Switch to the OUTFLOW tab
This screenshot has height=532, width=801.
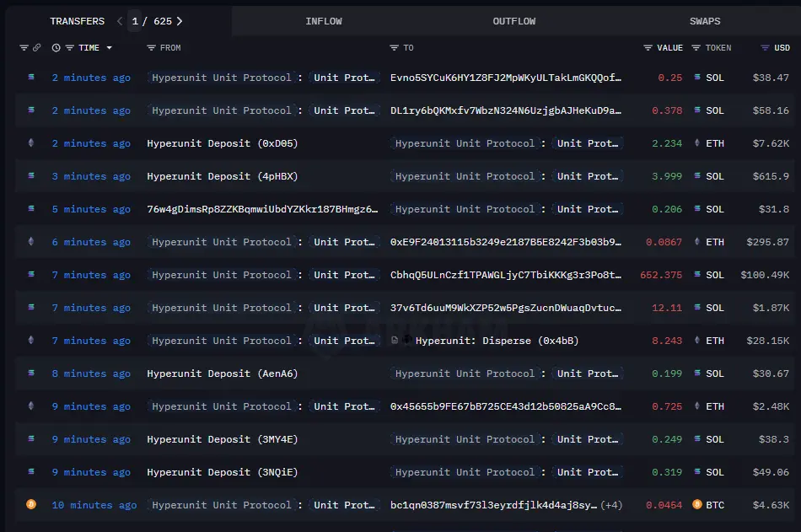[x=514, y=21]
